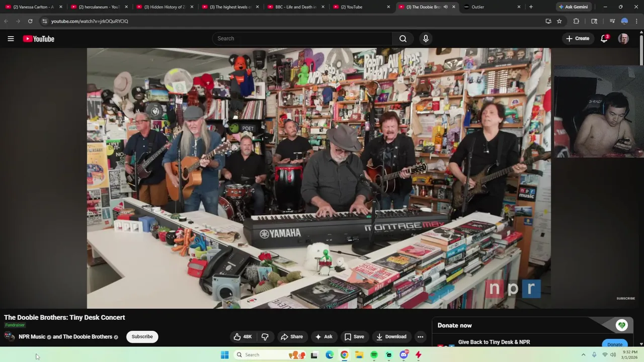Open Discord from the taskbar

tap(404, 355)
